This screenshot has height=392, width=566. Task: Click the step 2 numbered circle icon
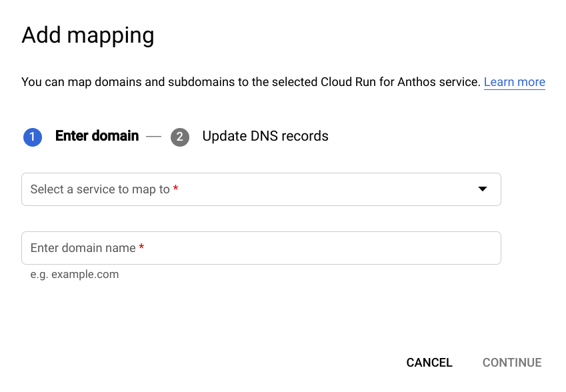click(x=179, y=137)
